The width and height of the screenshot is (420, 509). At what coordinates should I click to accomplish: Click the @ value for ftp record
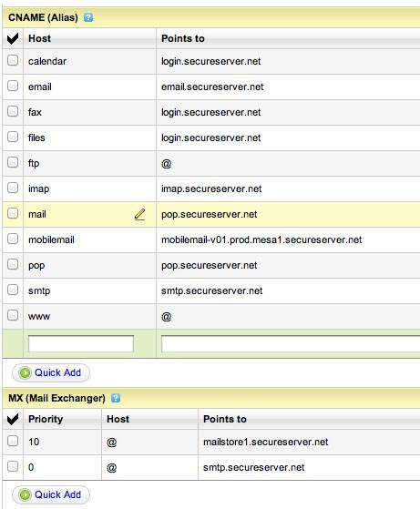pos(167,164)
